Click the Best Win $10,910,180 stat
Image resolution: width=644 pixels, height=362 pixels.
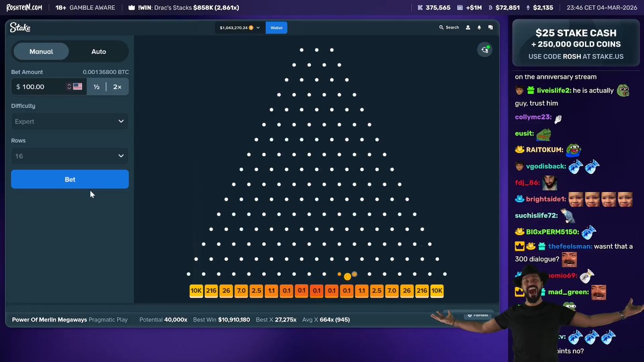tap(222, 320)
